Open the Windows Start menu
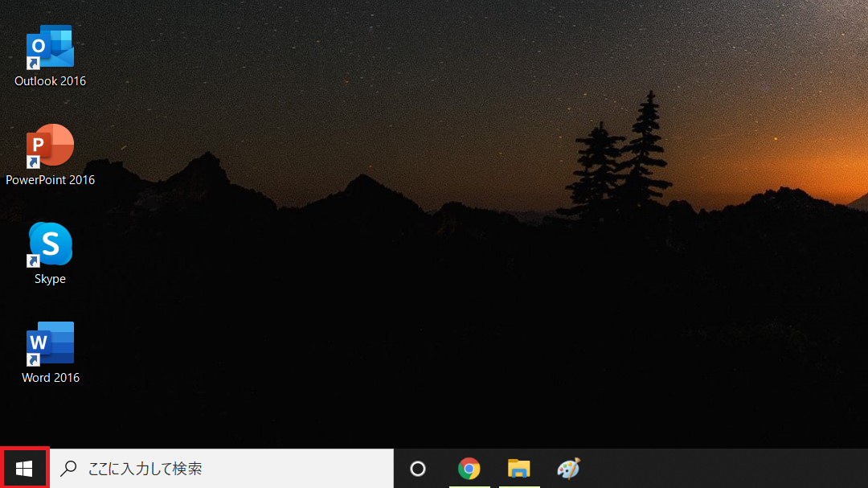 point(24,469)
